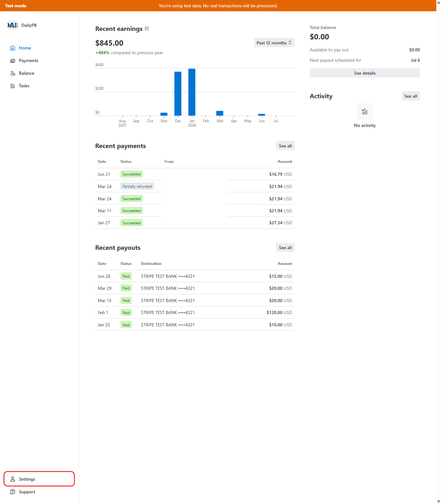This screenshot has width=441, height=504.
Task: Click See all for Recent payouts
Action: [x=285, y=248]
